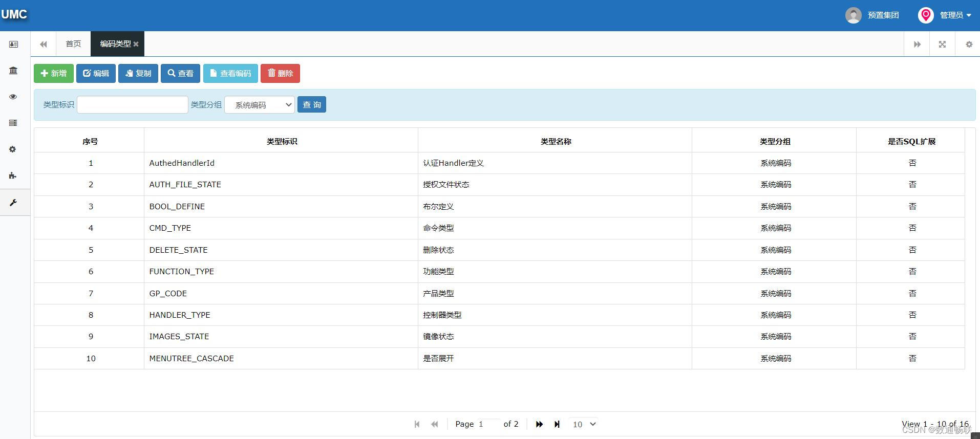Click the 授权文件状态 cell
This screenshot has height=439, width=980.
pos(555,185)
